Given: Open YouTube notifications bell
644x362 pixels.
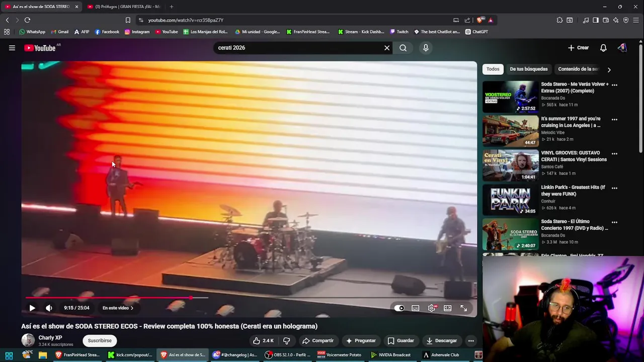Looking at the screenshot, I should pos(603,48).
